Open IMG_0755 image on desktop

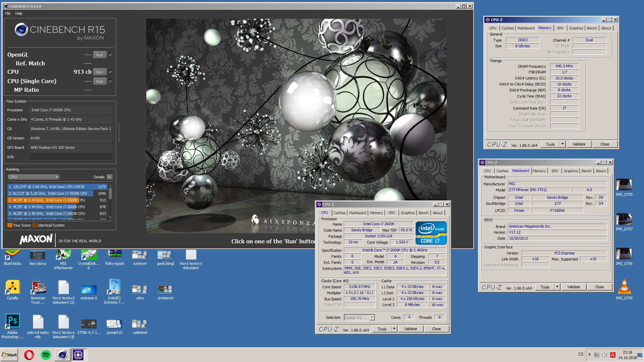(x=624, y=188)
